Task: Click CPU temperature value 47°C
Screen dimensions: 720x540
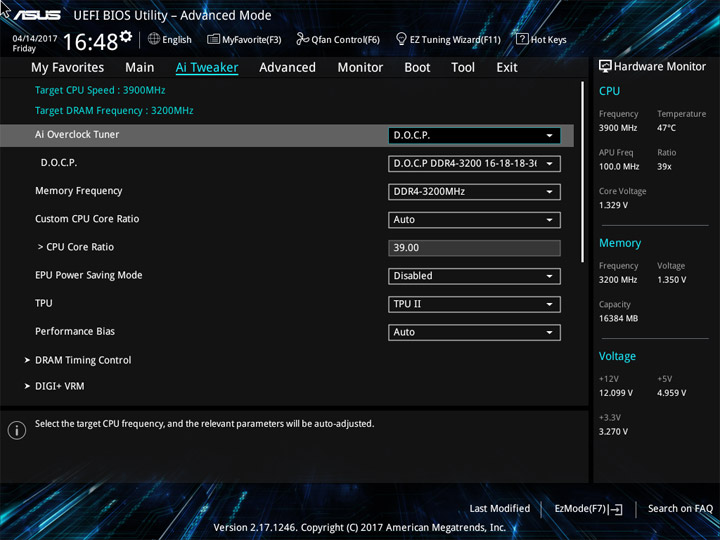Action: pos(666,128)
